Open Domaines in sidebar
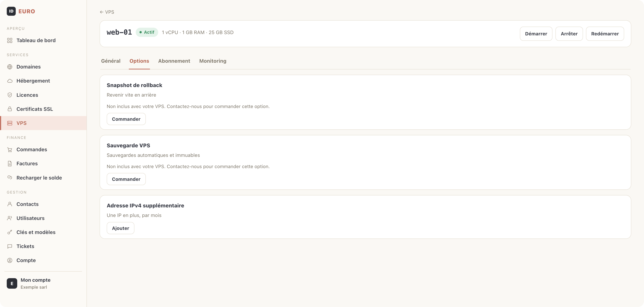 tap(43, 67)
